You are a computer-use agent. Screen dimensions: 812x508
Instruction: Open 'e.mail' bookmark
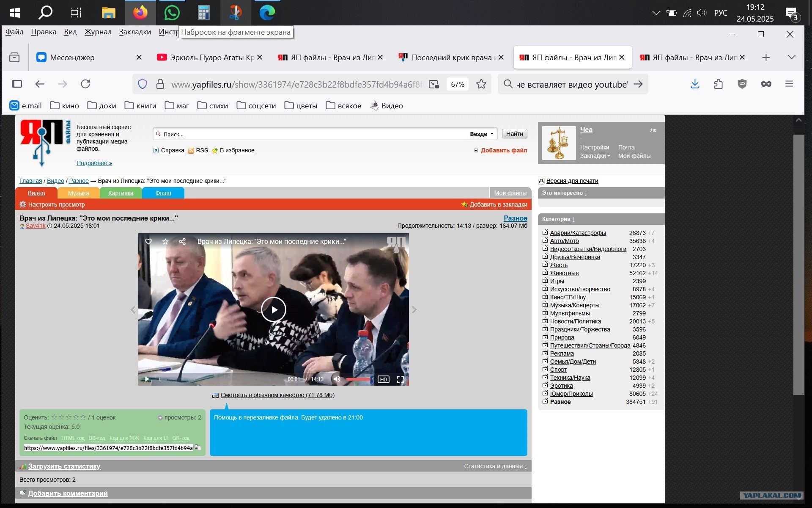pyautogui.click(x=26, y=106)
